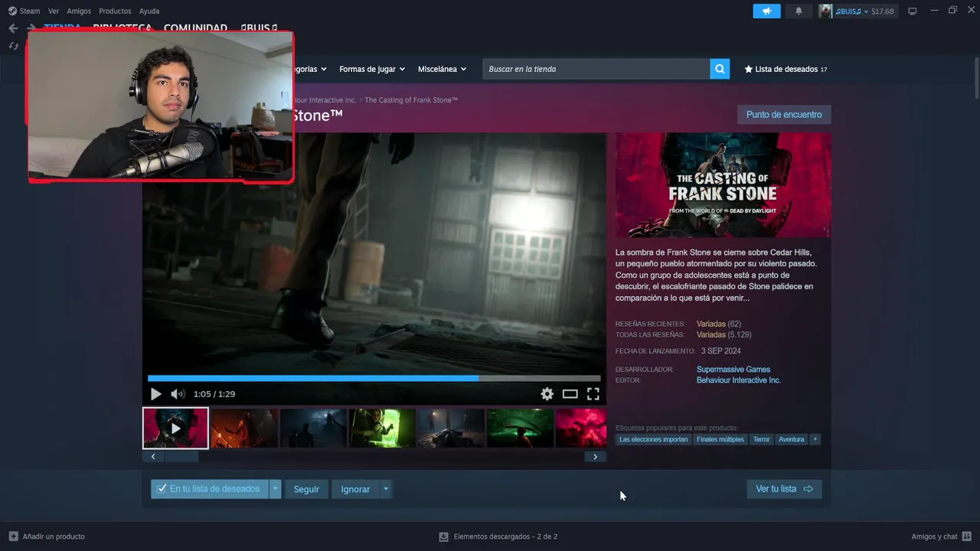Click the store search magnifier button
The image size is (980, 551).
point(720,69)
